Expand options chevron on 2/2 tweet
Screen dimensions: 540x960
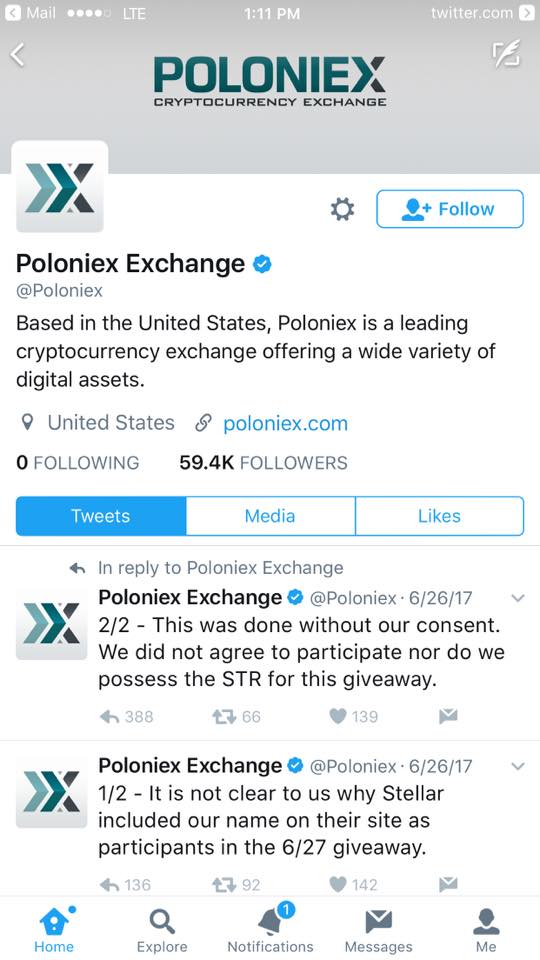tap(518, 598)
